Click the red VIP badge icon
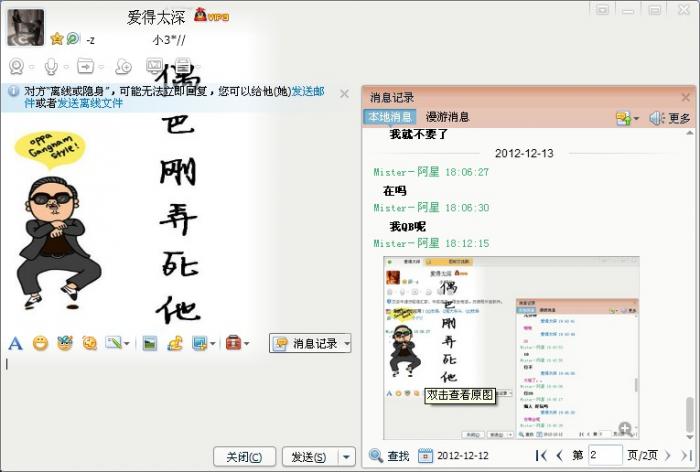The width and height of the screenshot is (700, 472). [212, 16]
